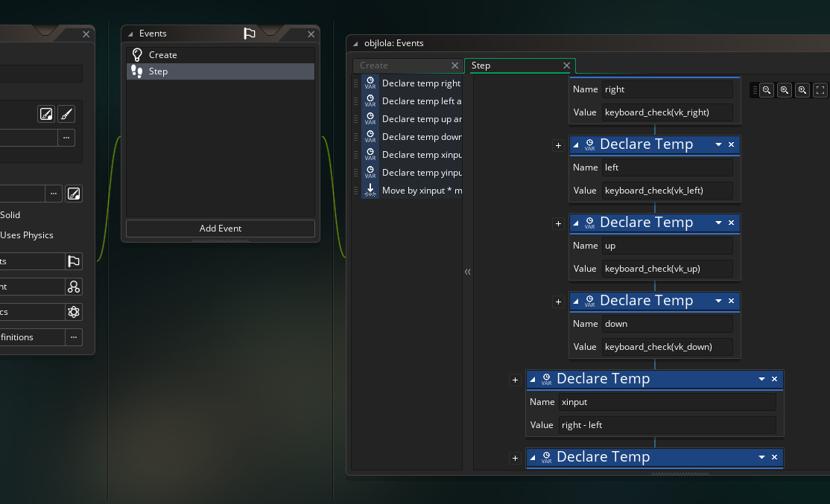
Task: Click the Name field containing 'up'
Action: coord(668,246)
